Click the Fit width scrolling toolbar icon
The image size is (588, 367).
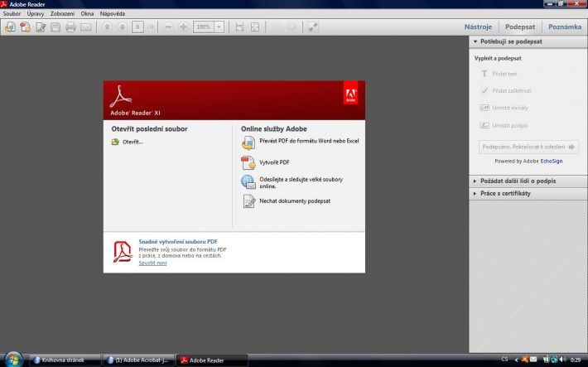(x=239, y=27)
